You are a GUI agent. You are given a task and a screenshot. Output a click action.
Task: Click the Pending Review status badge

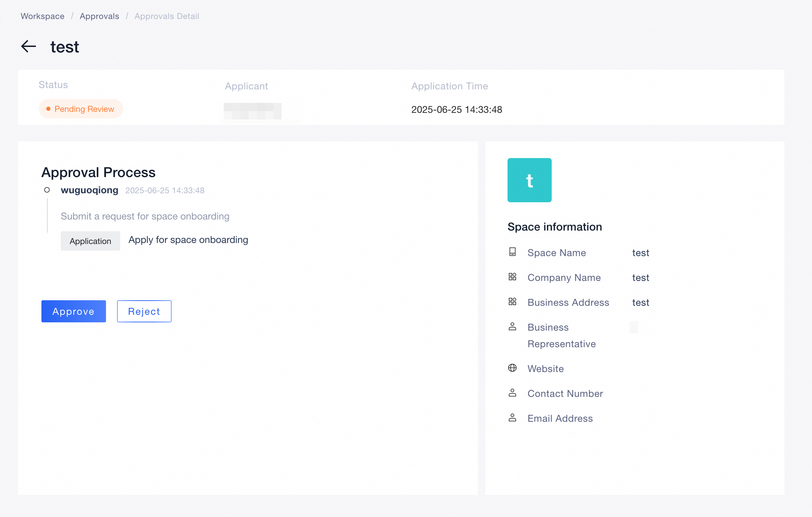(81, 109)
